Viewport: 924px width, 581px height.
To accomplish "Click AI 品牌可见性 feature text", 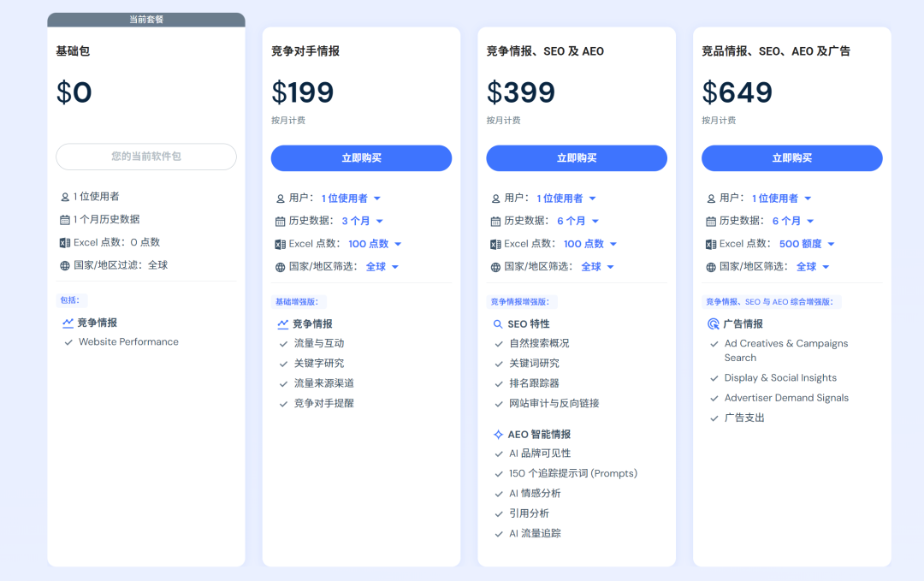I will pos(540,454).
